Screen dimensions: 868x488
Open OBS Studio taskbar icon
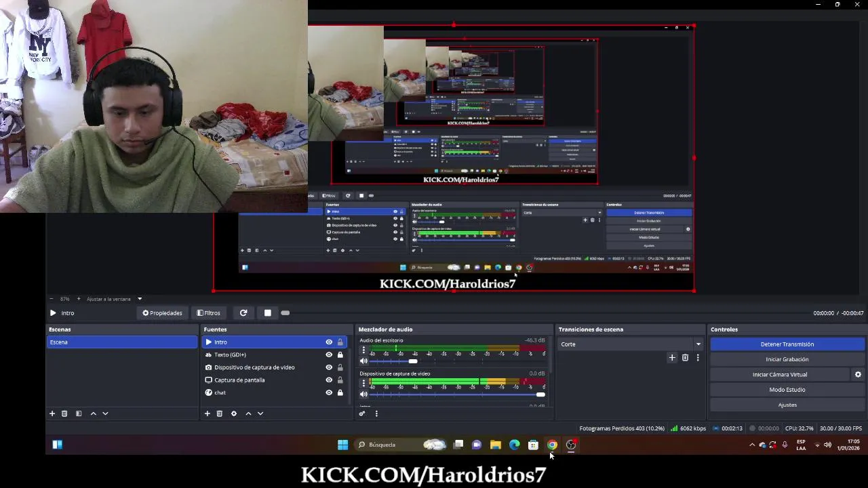tap(571, 445)
